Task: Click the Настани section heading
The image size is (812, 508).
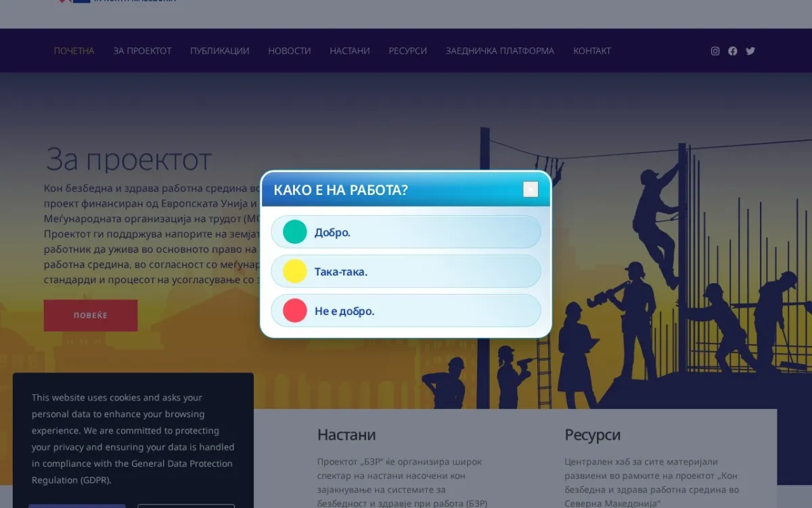Action: click(x=346, y=435)
